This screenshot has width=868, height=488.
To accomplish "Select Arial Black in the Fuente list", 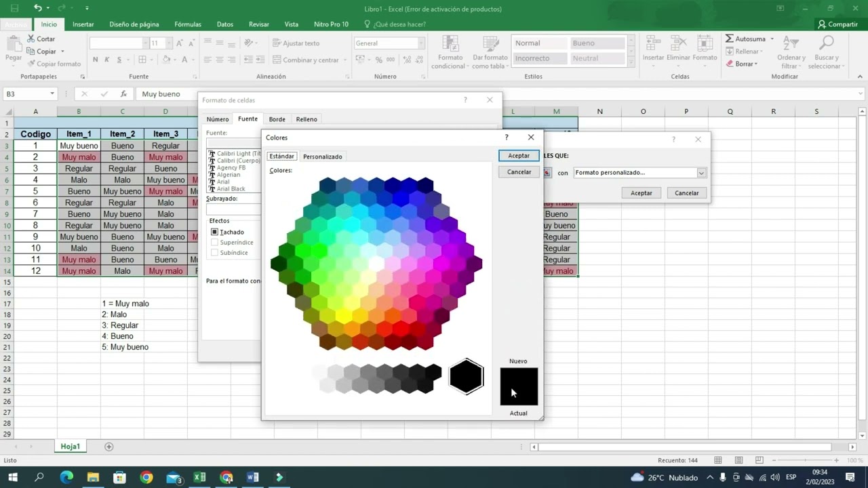I will 231,188.
